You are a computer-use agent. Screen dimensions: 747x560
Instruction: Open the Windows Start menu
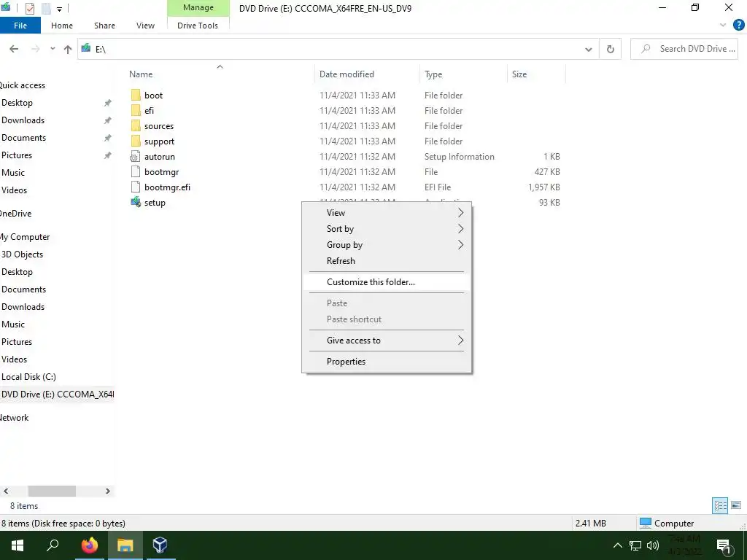(18, 545)
